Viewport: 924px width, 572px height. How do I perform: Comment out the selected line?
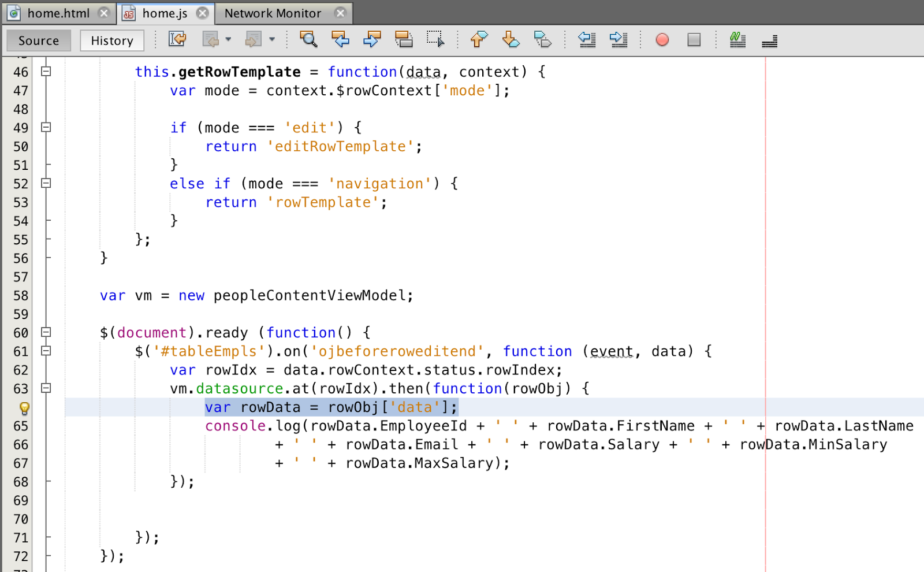pyautogui.click(x=738, y=39)
